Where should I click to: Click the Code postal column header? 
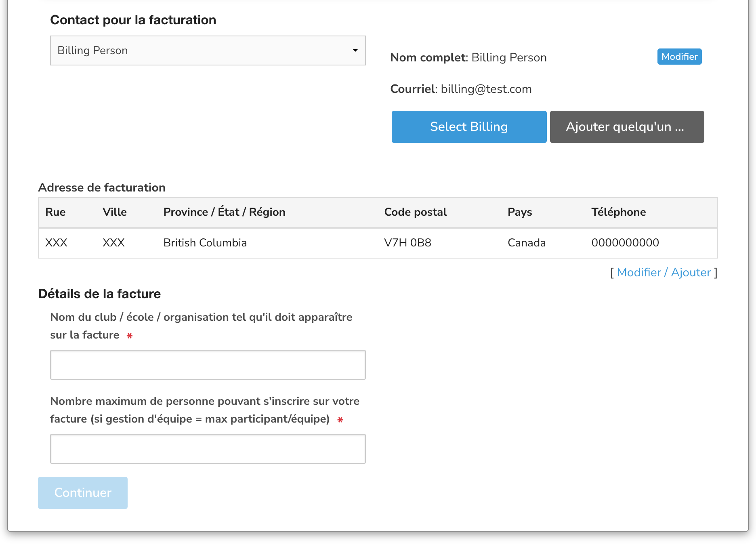(415, 212)
